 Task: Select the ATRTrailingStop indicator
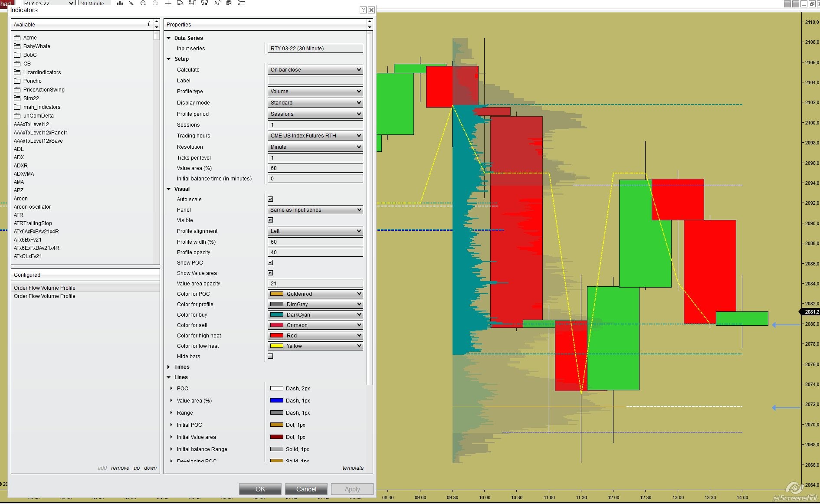coord(33,223)
